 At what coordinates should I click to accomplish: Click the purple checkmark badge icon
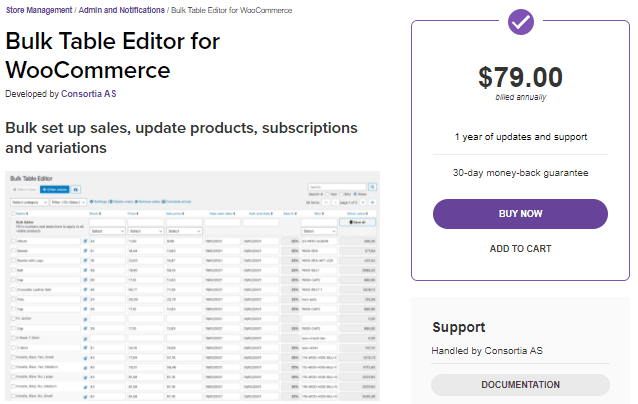tap(520, 22)
